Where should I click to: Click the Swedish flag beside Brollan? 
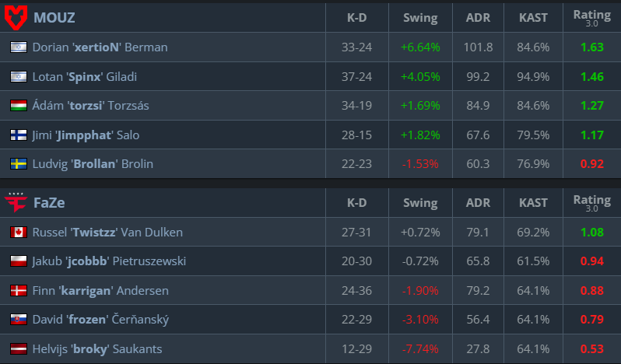pos(19,164)
